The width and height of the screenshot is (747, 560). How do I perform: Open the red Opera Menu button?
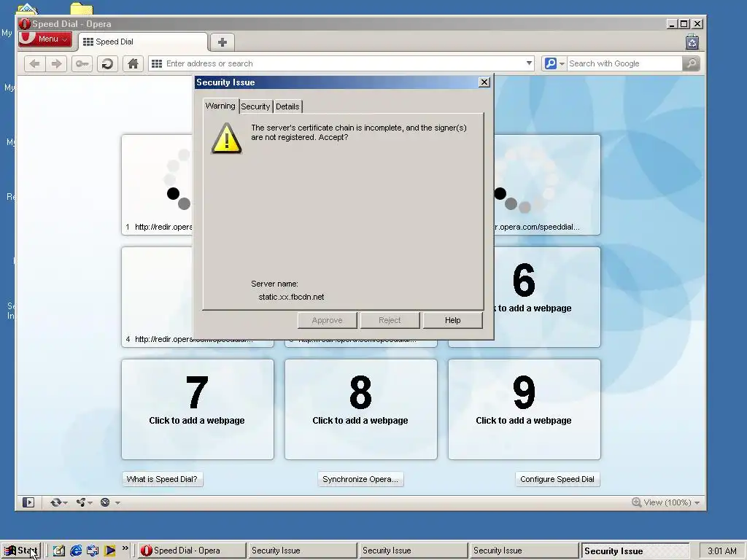click(x=44, y=39)
